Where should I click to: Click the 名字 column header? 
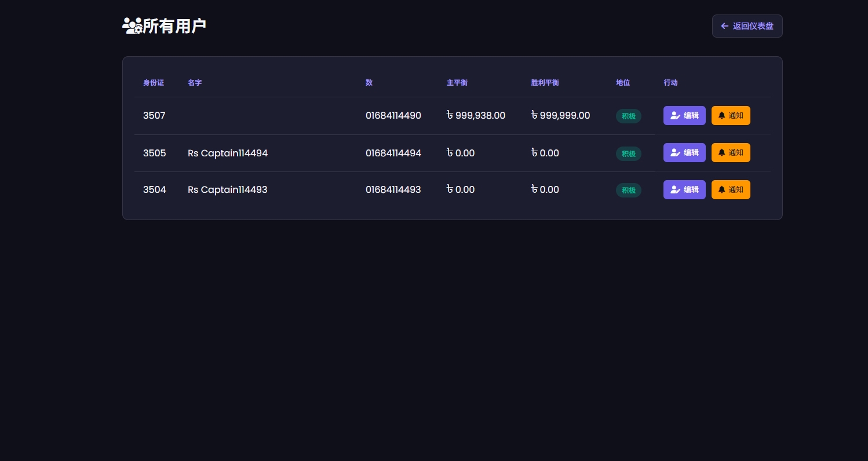coord(195,83)
